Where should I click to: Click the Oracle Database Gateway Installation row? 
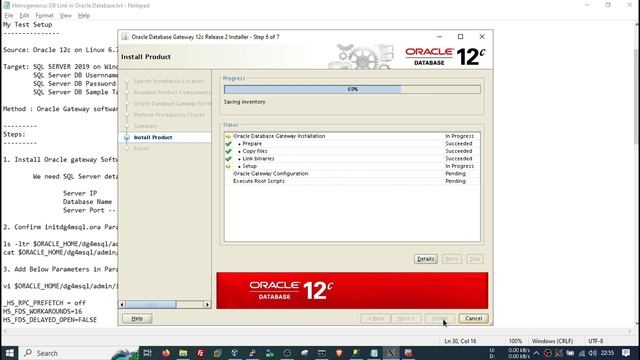click(x=352, y=136)
